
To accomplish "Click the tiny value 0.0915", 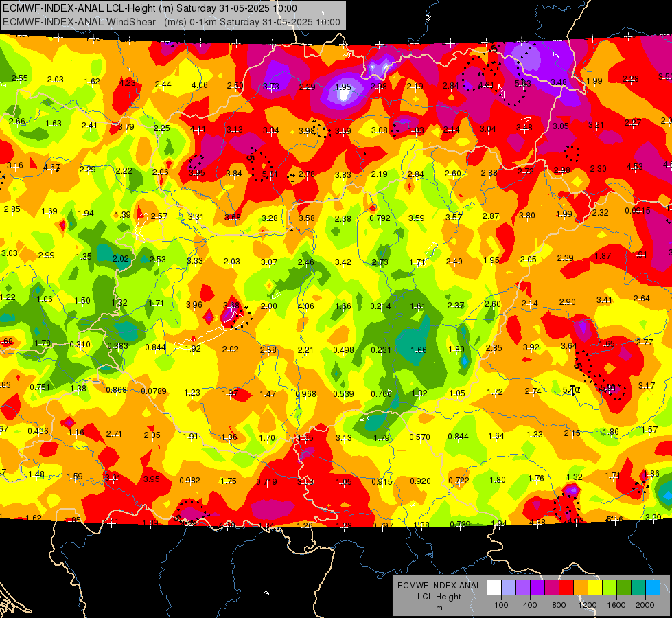I will (x=638, y=211).
